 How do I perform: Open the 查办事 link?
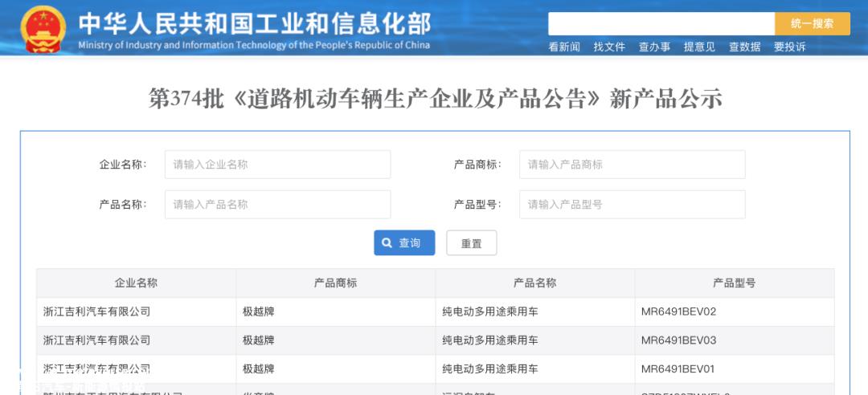tap(654, 47)
